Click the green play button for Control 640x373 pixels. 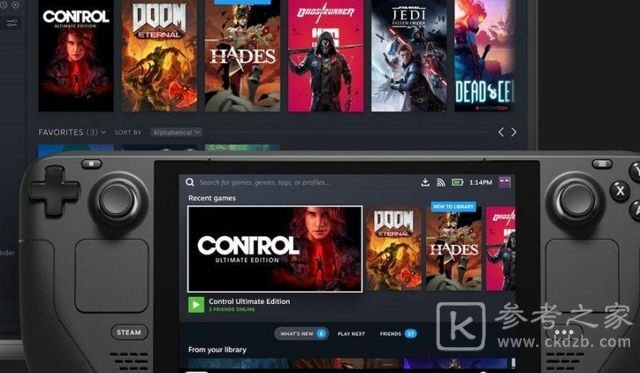point(196,305)
